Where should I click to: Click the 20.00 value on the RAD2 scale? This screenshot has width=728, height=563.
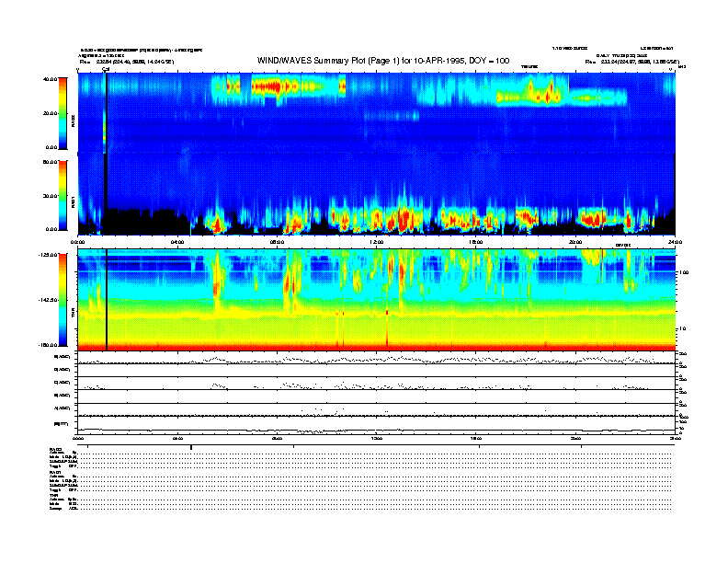click(x=51, y=113)
